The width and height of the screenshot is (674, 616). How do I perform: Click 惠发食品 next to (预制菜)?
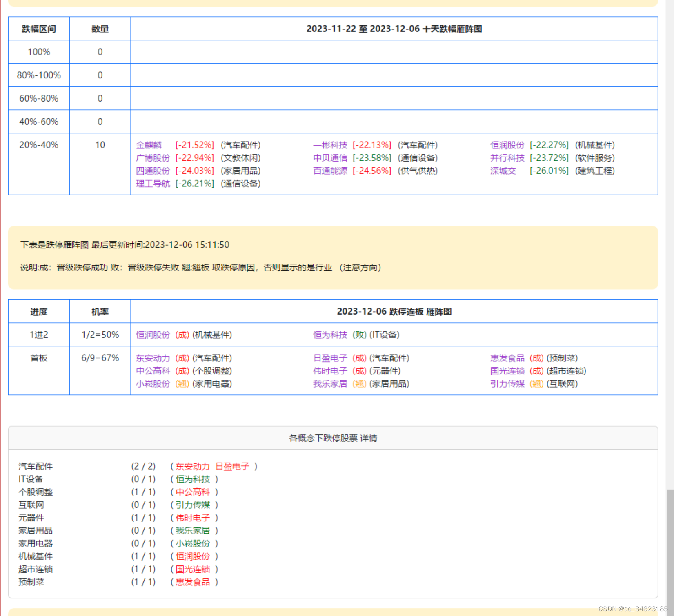pyautogui.click(x=507, y=358)
